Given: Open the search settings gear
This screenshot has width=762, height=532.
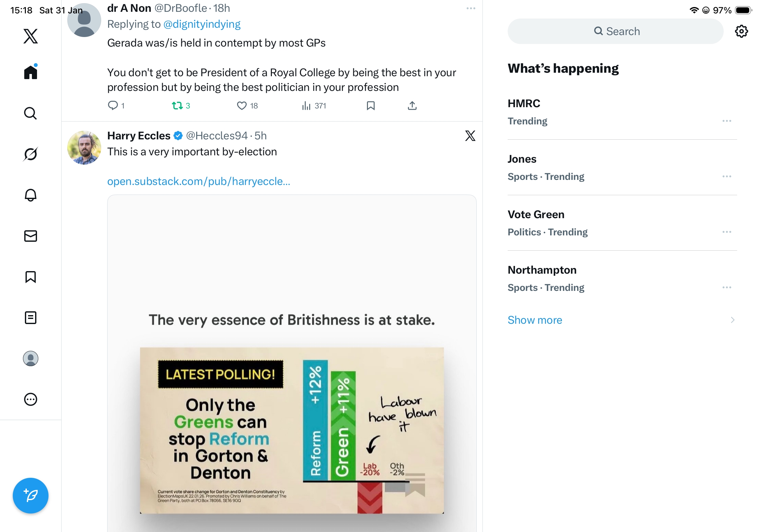Looking at the screenshot, I should point(741,32).
